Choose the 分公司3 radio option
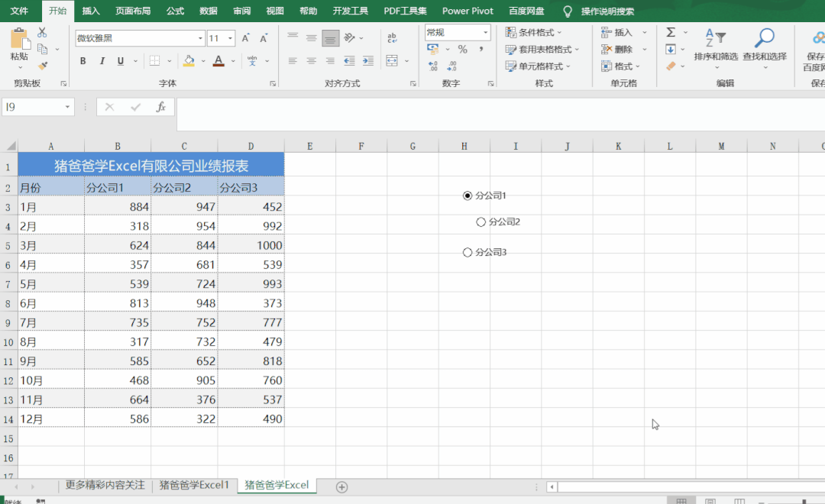 [x=467, y=253]
